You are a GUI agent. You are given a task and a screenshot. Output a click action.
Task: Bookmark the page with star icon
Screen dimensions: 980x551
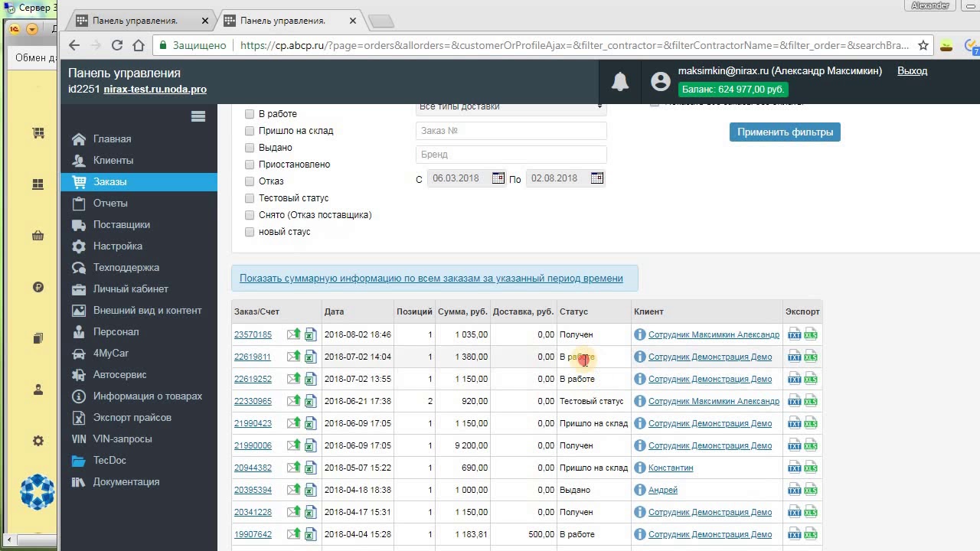coord(923,45)
